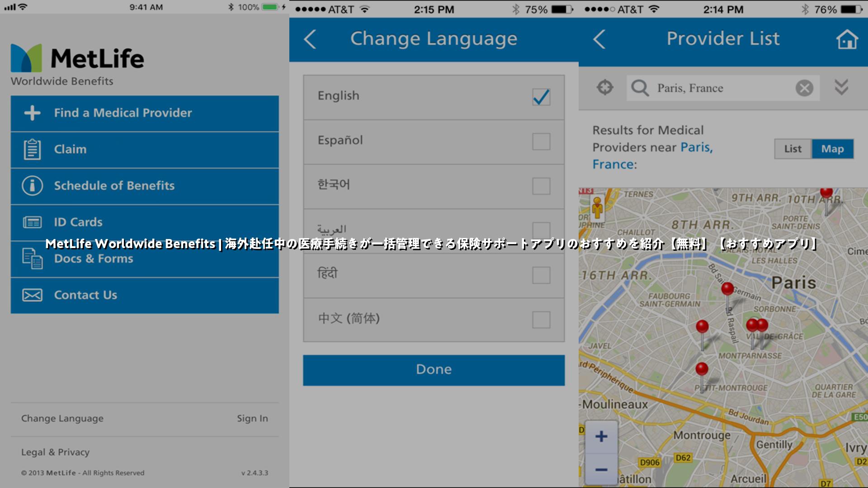The width and height of the screenshot is (868, 488).
Task: Go back from Provider List screen
Action: 599,39
